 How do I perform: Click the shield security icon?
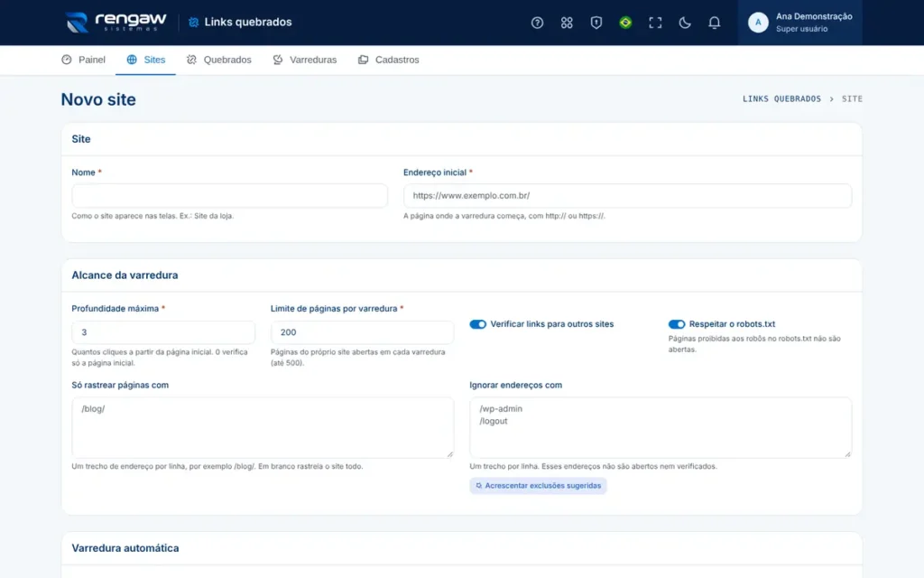click(x=596, y=23)
